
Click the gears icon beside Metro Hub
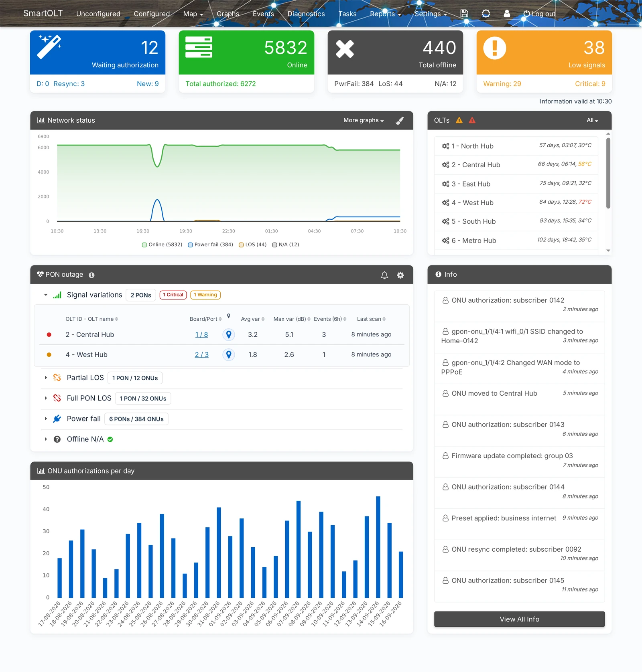point(445,241)
